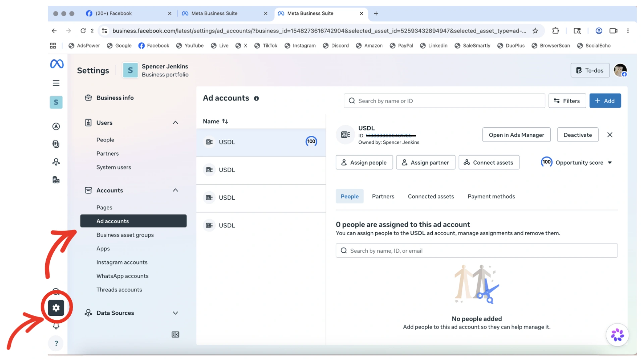Open the To-dos button
This screenshot has width=644, height=362.
click(x=590, y=70)
